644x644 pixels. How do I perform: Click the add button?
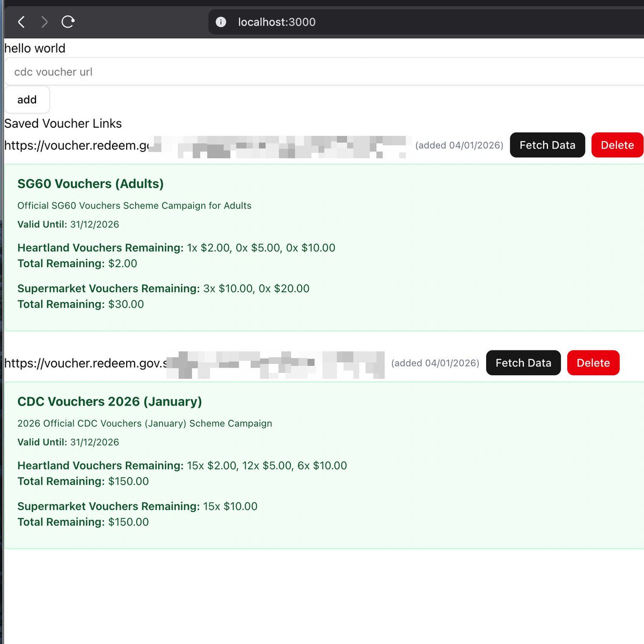tap(27, 99)
